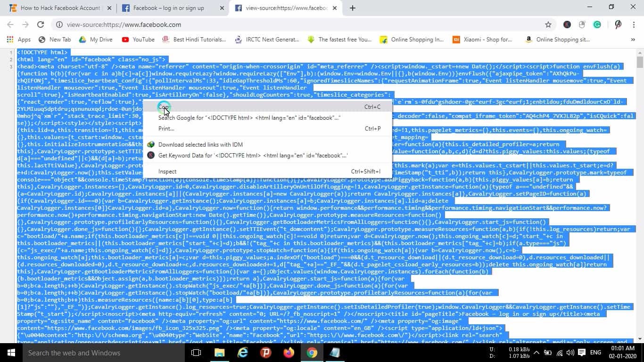This screenshot has width=644, height=362.
Task: Click the browser forward arrow
Action: click(x=25, y=25)
